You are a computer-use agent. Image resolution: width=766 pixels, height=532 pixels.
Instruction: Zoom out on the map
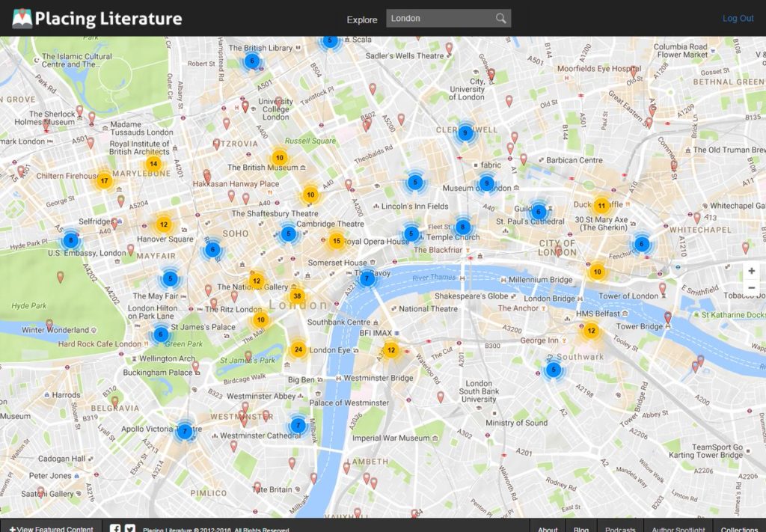tap(751, 288)
